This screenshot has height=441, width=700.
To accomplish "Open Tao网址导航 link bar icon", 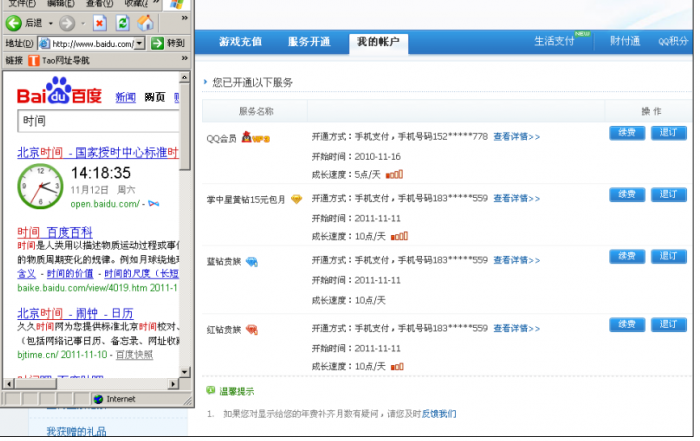I will [x=33, y=60].
